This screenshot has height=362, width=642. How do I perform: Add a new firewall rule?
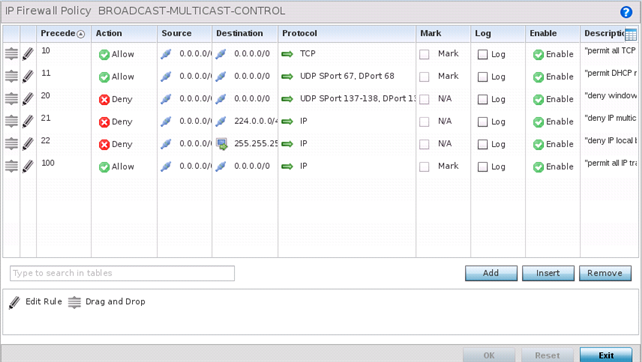coord(491,273)
